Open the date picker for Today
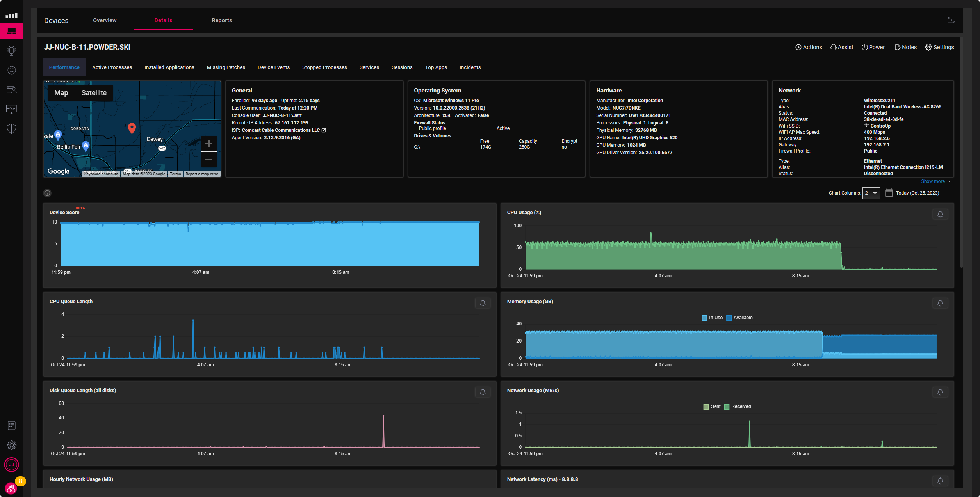This screenshot has height=497, width=980. pyautogui.click(x=889, y=193)
